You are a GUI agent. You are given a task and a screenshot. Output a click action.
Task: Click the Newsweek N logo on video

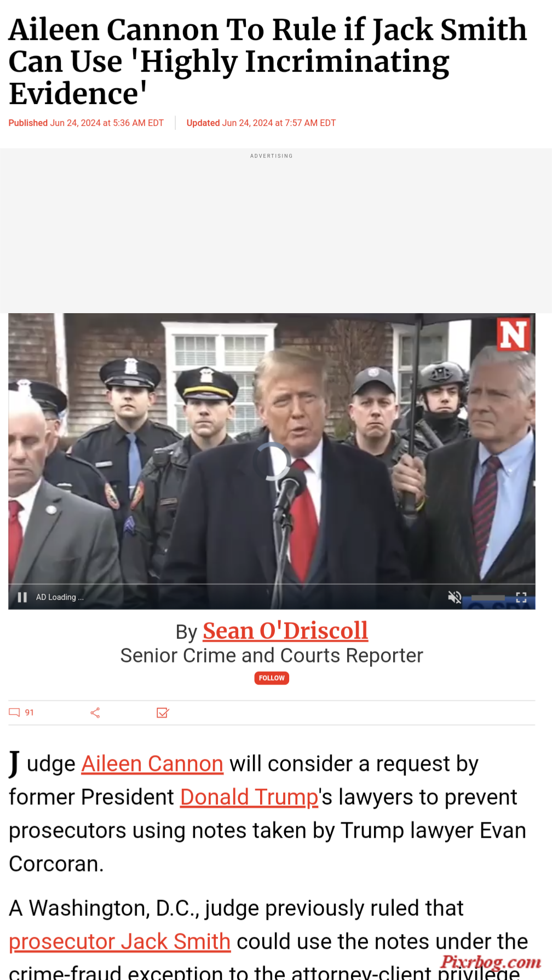[x=513, y=334]
